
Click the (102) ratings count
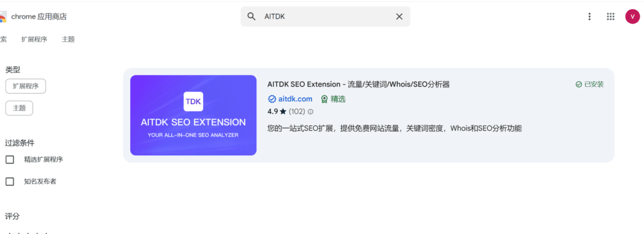coord(298,112)
